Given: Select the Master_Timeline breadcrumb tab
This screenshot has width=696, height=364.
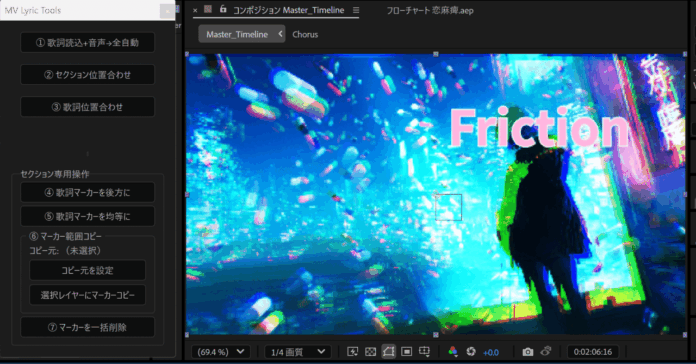Looking at the screenshot, I should coord(237,34).
